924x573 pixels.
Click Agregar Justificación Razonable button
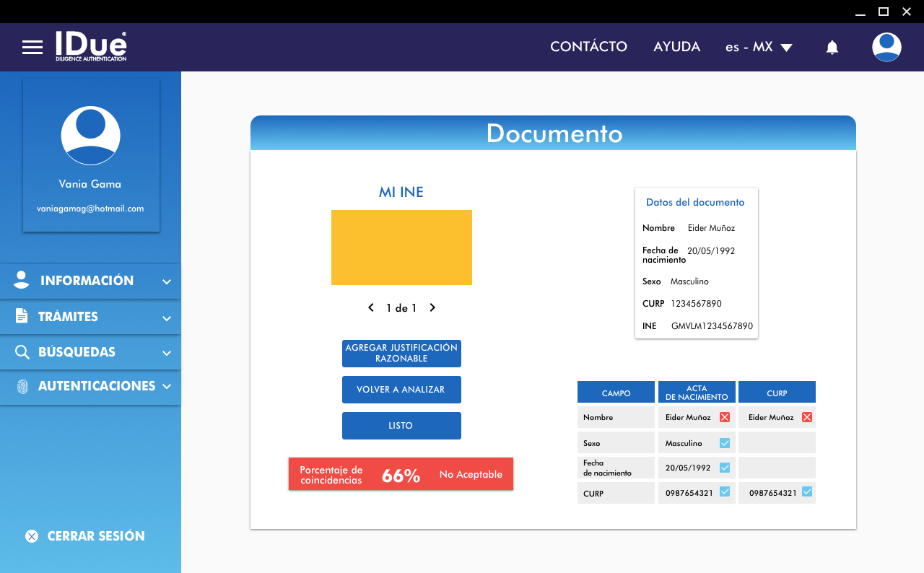point(401,354)
